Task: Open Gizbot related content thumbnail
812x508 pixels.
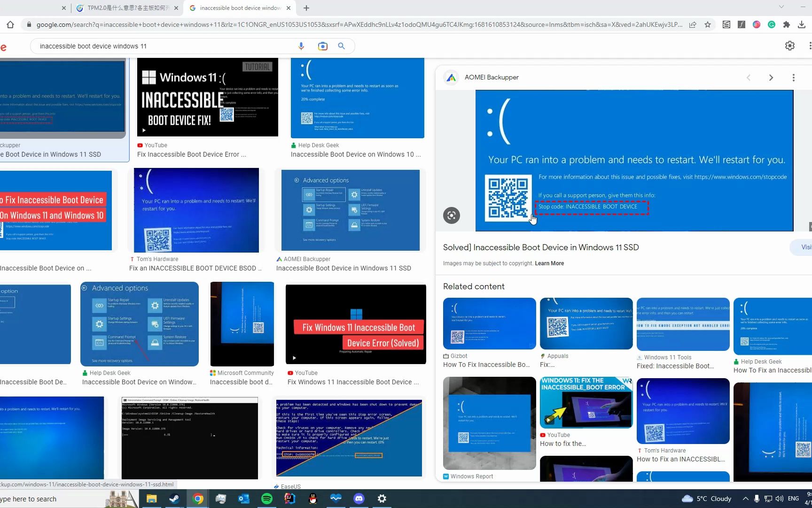Action: tap(489, 324)
